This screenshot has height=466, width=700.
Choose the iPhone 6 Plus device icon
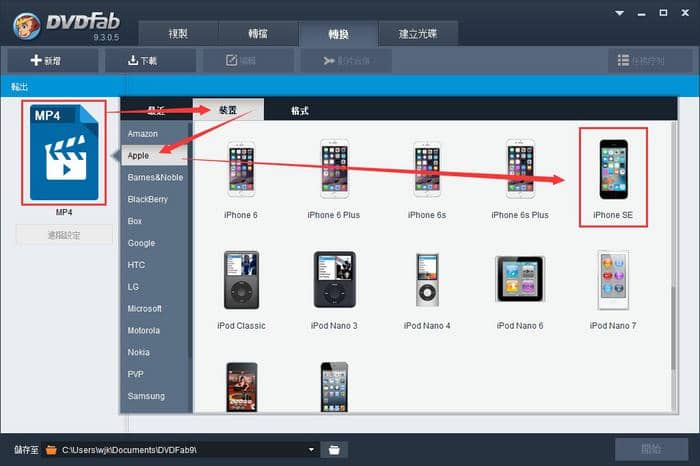pos(334,169)
